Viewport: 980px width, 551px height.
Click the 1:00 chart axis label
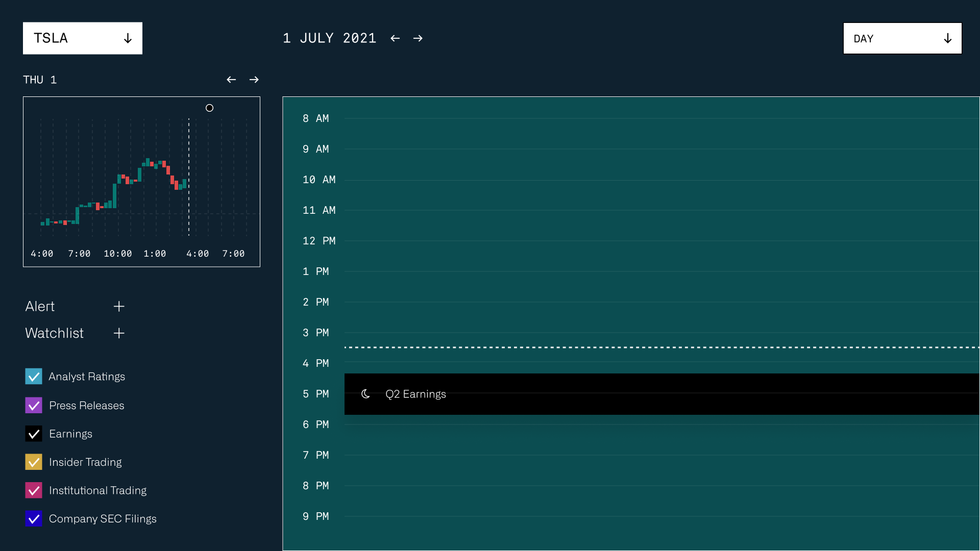click(x=155, y=254)
